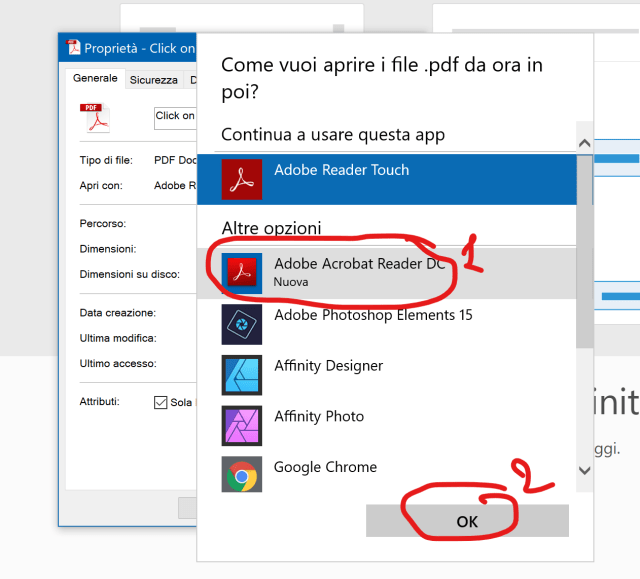Open the Sicurezza tab

(153, 80)
